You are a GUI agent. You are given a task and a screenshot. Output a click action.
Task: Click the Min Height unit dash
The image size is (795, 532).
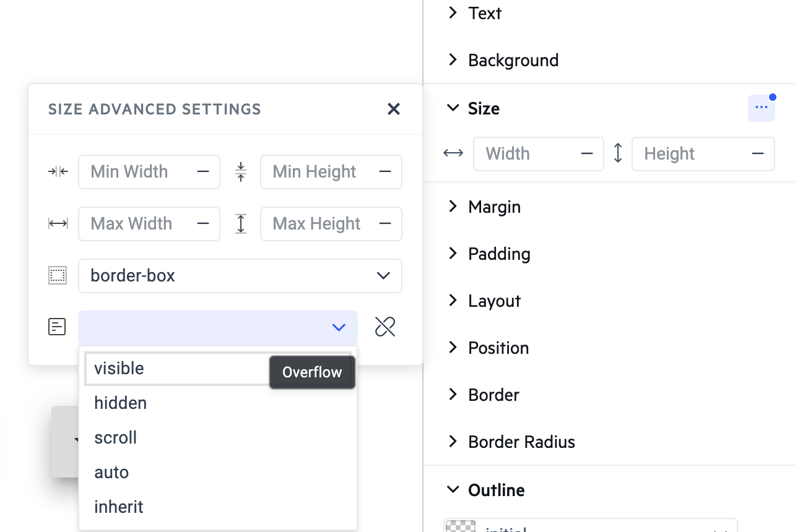(385, 171)
